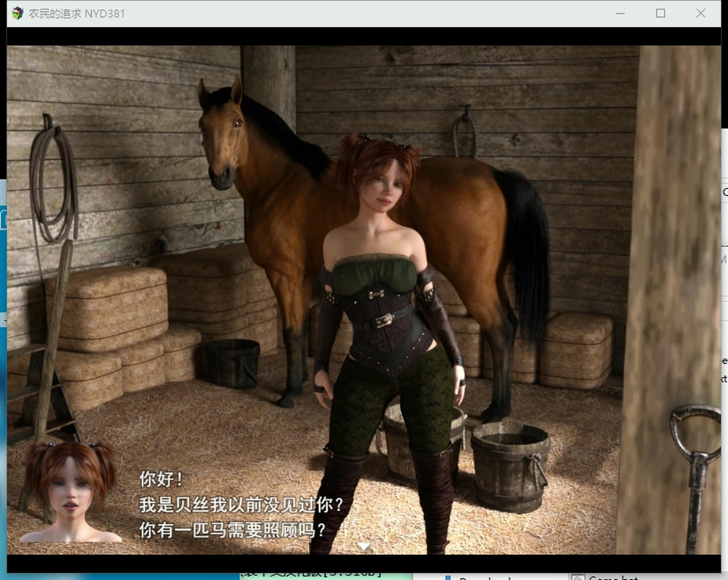Click the white advance arrow to continue dialogue

pos(364,545)
